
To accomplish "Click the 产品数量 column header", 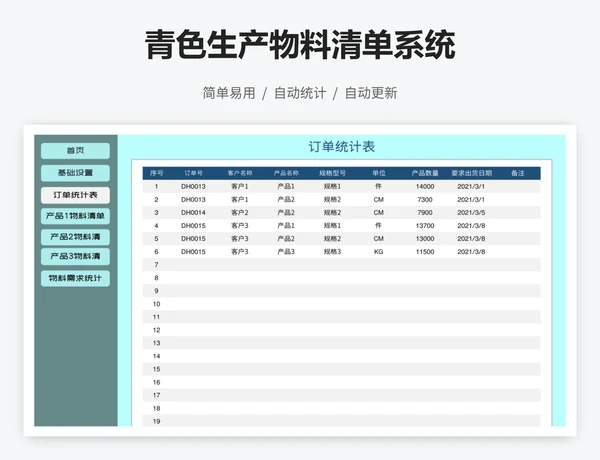I will [425, 173].
